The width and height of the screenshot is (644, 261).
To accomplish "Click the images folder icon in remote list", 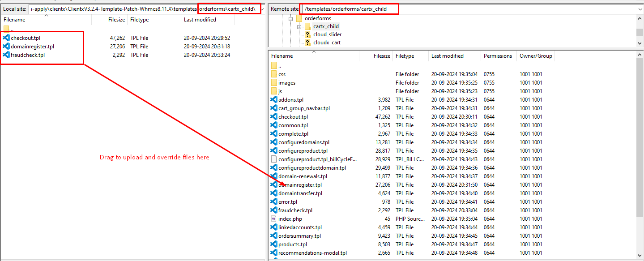I will (274, 83).
